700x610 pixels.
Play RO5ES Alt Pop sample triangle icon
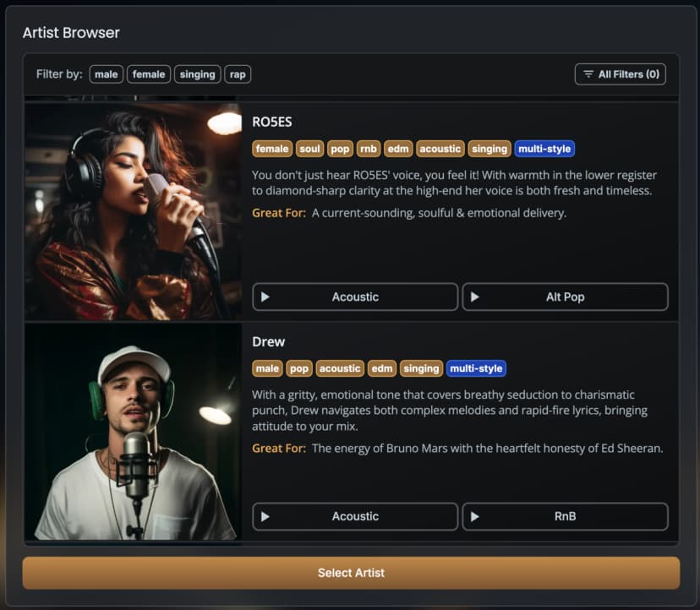(475, 297)
